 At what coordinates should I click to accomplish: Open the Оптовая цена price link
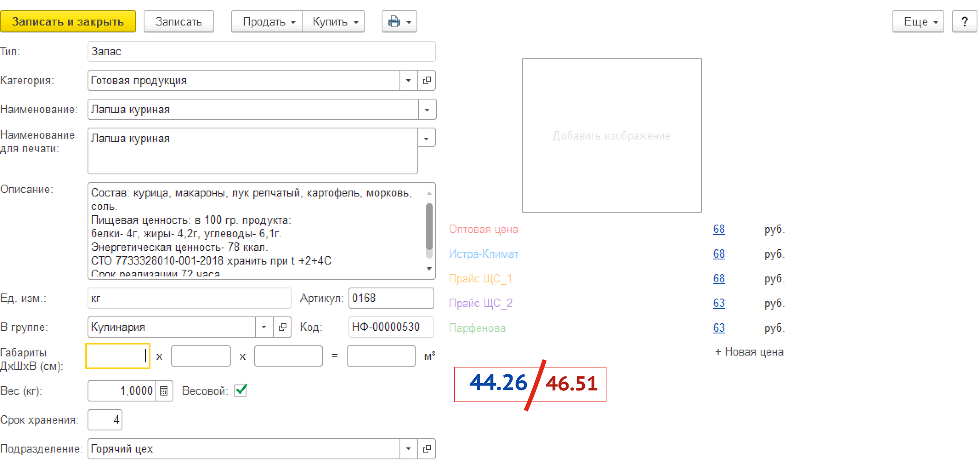719,229
